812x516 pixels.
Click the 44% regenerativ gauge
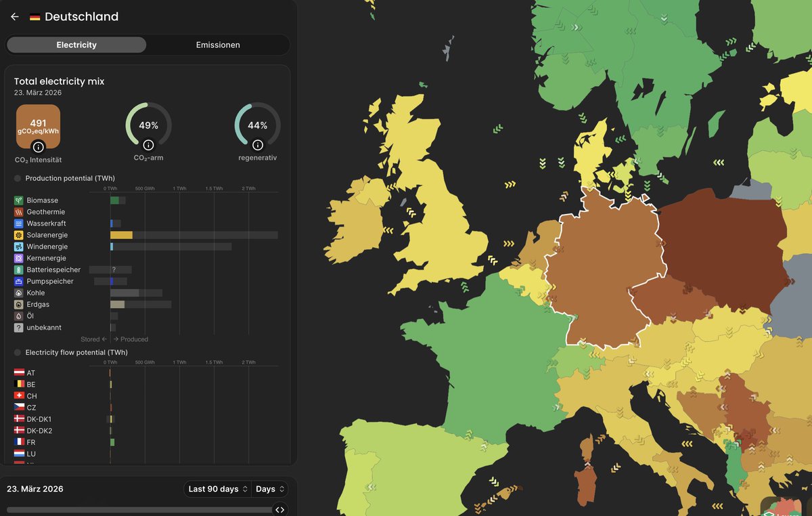point(257,125)
